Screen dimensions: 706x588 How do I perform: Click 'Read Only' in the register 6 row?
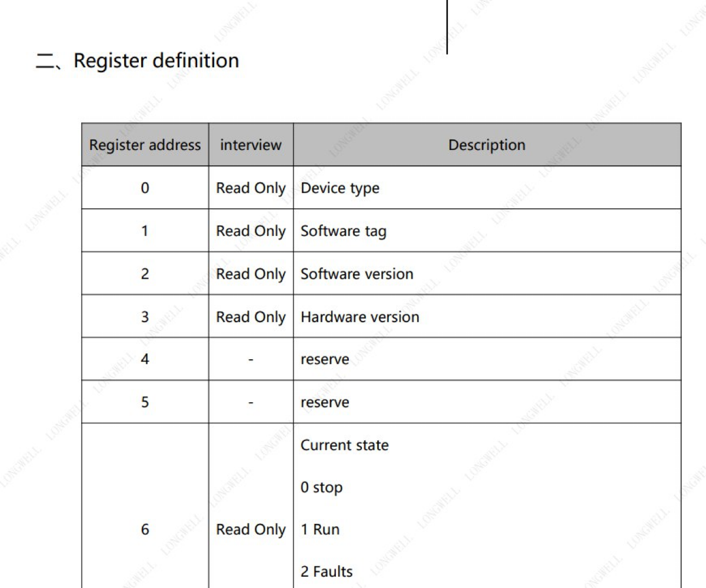tap(251, 530)
